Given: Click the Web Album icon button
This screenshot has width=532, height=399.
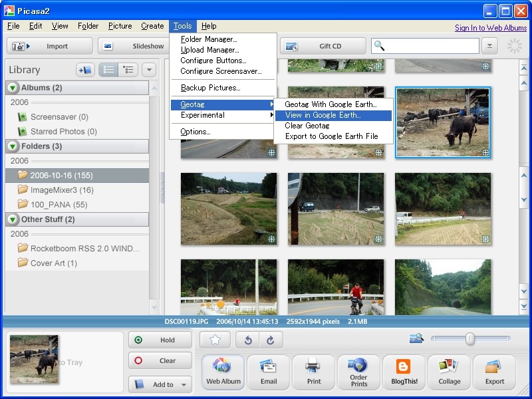Looking at the screenshot, I should 222,372.
